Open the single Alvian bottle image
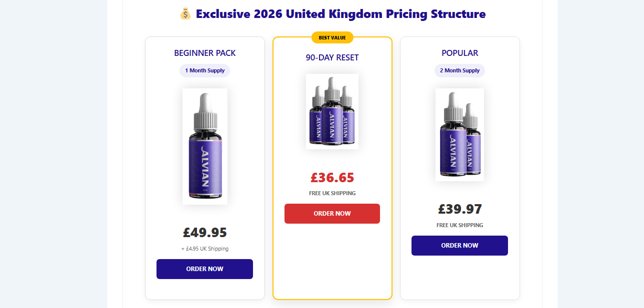The image size is (644, 308). [205, 146]
